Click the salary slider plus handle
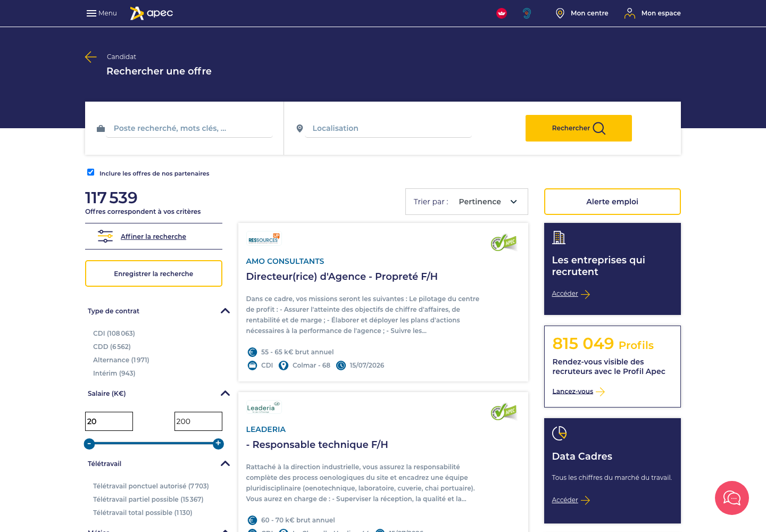The image size is (766, 532). tap(218, 444)
